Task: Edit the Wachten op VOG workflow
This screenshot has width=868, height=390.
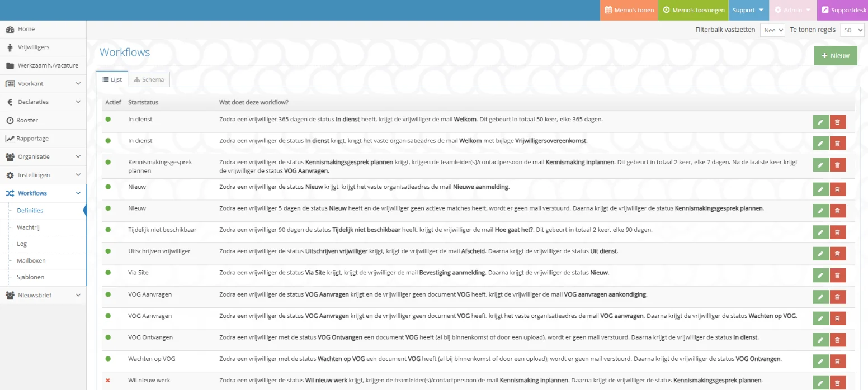Action: coord(820,361)
